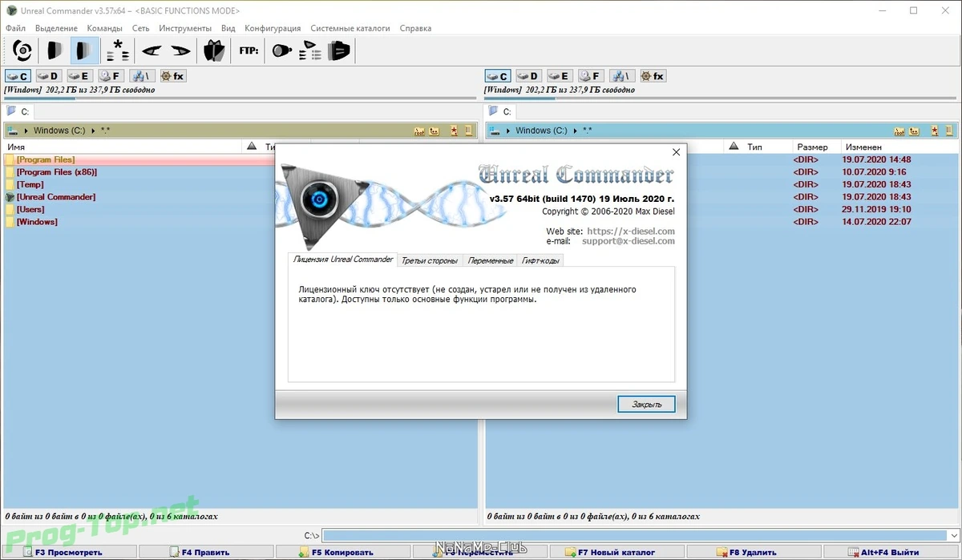Select the [Program Files (x86)] folder

click(57, 172)
